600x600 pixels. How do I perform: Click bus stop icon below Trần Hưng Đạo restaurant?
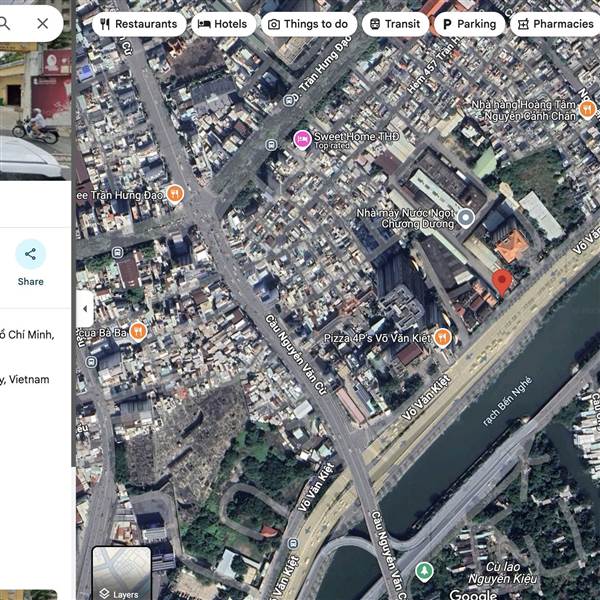[x=117, y=253]
